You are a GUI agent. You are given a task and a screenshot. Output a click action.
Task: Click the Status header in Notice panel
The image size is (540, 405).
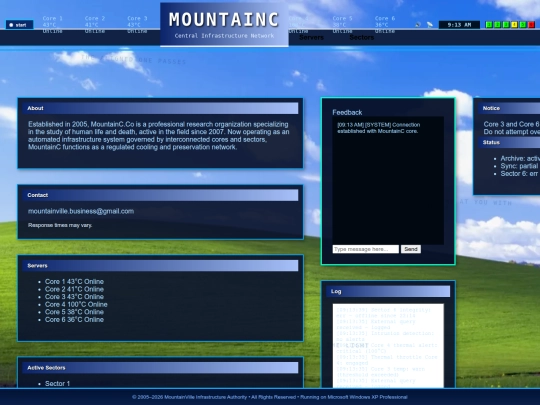[x=509, y=143]
